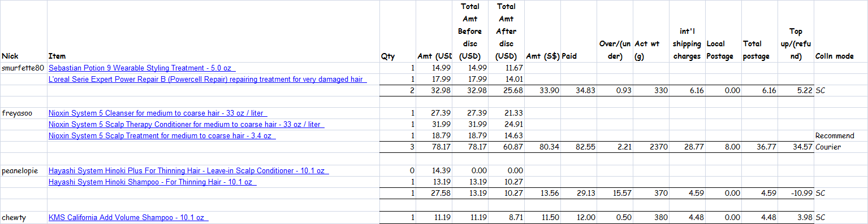Select the 3.98 top up cell
Screen dimensions: 868x224
pos(796,217)
